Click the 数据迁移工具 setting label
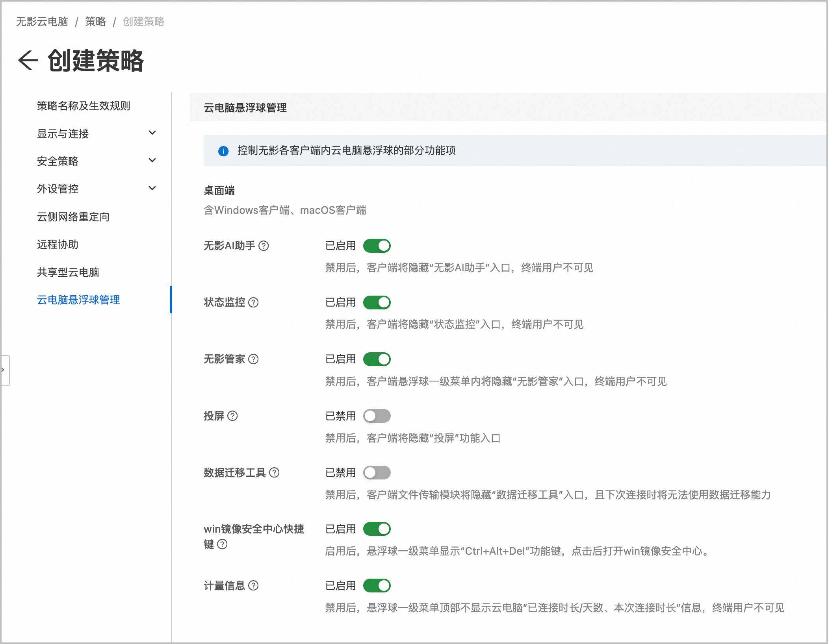 [235, 473]
